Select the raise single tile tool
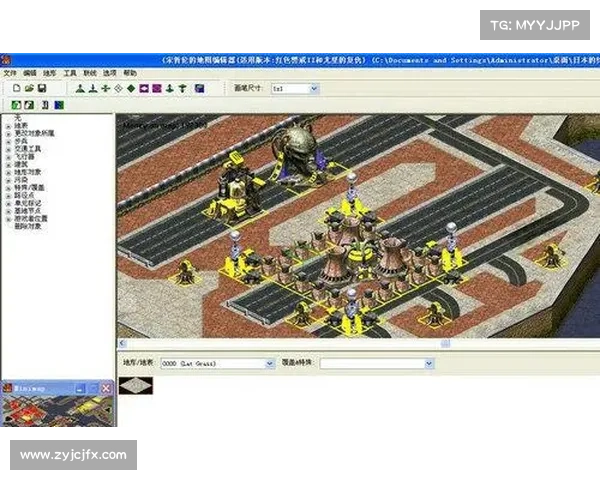This screenshot has height=480, width=600. point(170,88)
